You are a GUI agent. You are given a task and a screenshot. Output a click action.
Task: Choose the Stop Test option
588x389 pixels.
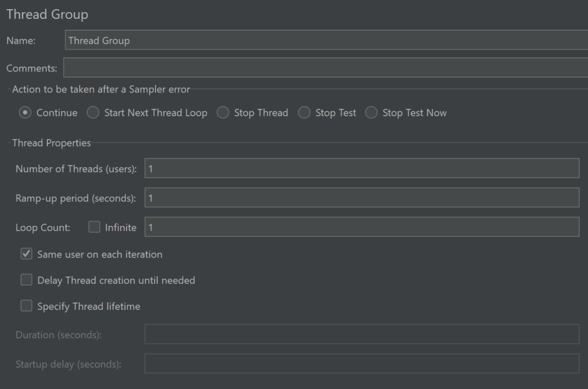coord(304,113)
